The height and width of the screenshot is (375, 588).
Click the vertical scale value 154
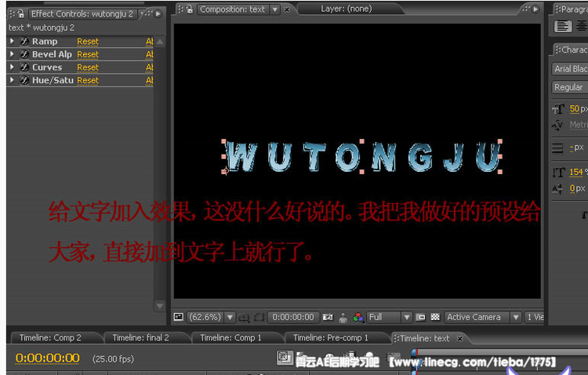point(576,173)
